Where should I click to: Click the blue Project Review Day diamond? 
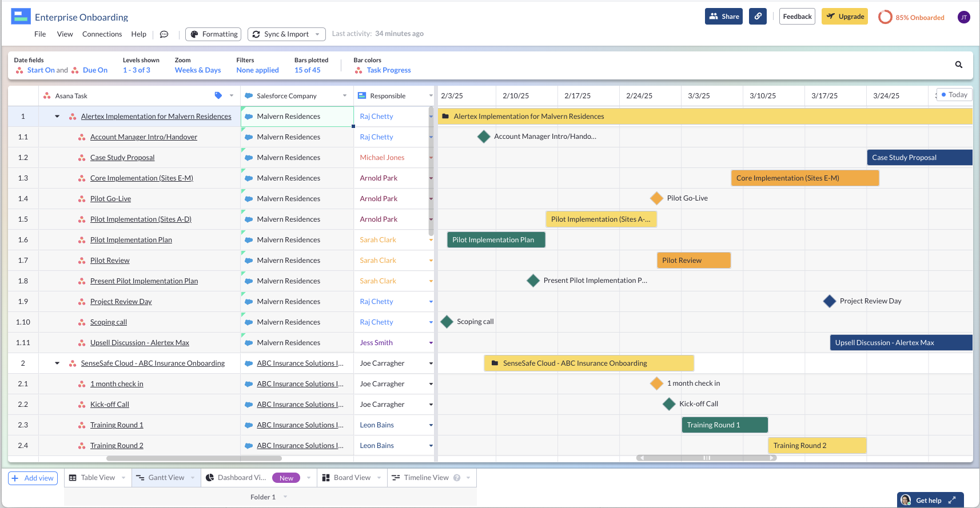[x=830, y=301]
